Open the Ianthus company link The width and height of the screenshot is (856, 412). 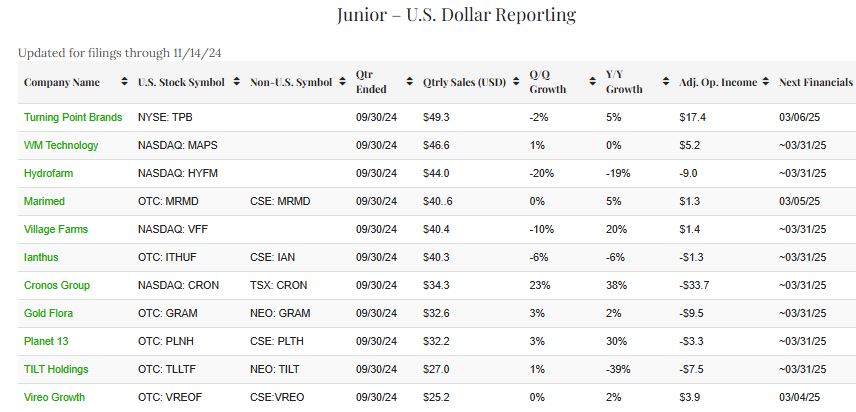[43, 257]
